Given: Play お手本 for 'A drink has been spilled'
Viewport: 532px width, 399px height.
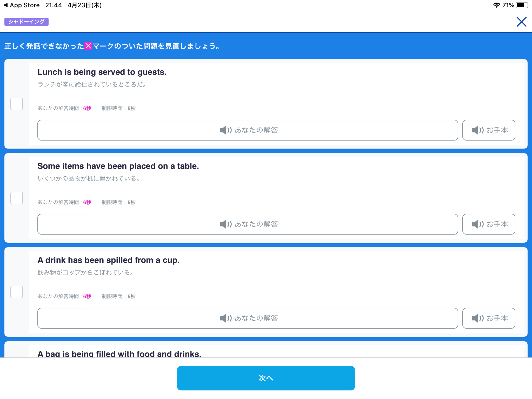Looking at the screenshot, I should [489, 318].
